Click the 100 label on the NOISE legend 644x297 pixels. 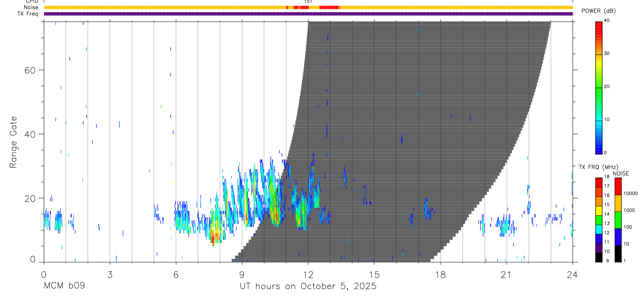click(628, 227)
